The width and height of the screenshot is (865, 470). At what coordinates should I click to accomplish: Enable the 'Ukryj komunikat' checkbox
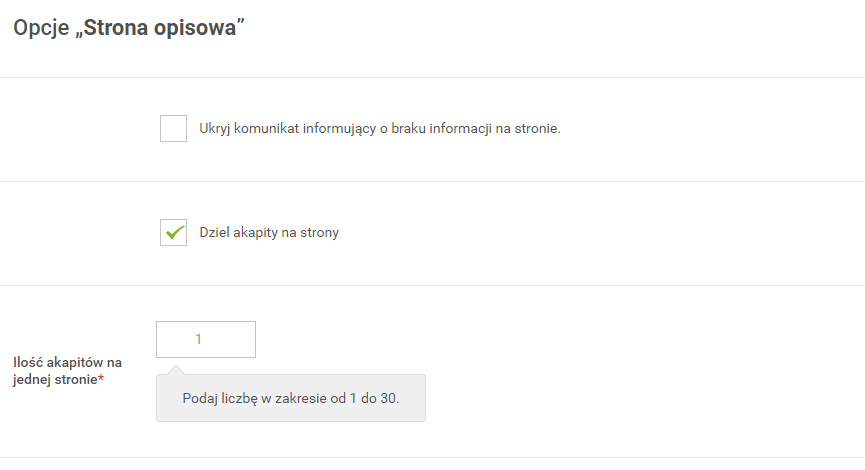pos(173,129)
